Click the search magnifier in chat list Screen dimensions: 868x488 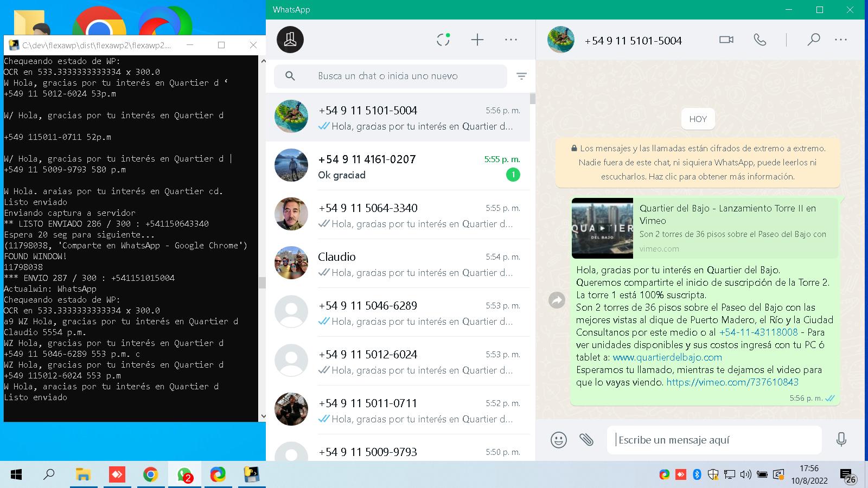coord(290,76)
